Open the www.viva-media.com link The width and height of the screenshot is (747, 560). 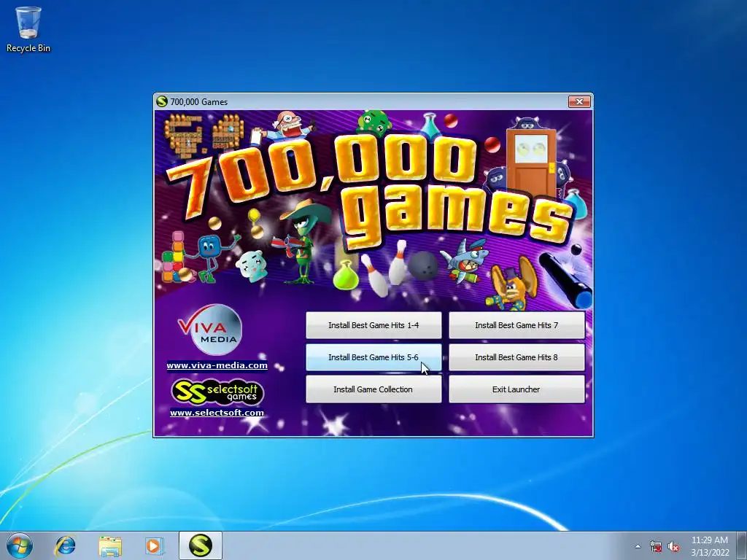point(217,365)
